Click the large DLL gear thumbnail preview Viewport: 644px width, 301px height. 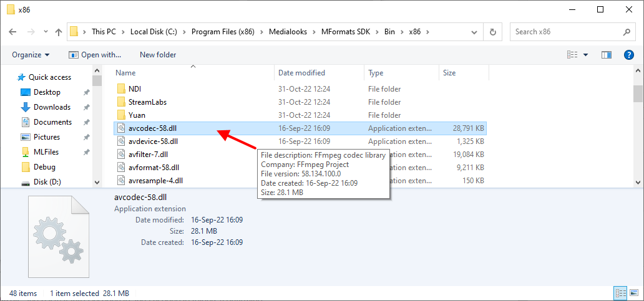(x=58, y=237)
